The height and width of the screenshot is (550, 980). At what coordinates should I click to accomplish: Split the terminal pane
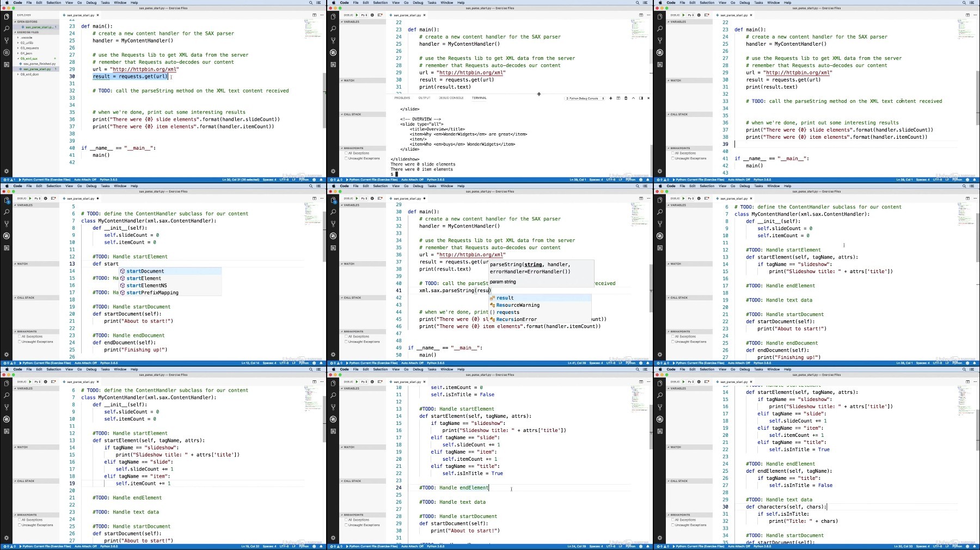tap(618, 98)
